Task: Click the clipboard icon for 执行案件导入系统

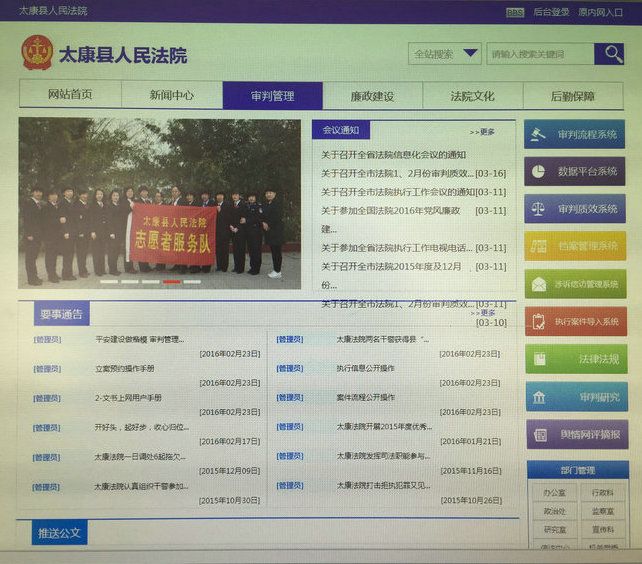Action: click(539, 322)
